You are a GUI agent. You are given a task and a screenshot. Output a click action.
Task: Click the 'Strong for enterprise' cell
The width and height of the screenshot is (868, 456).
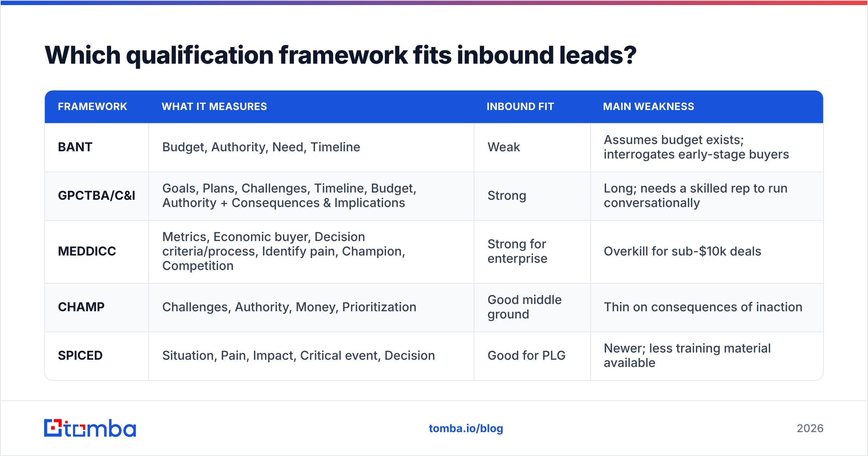point(532,252)
